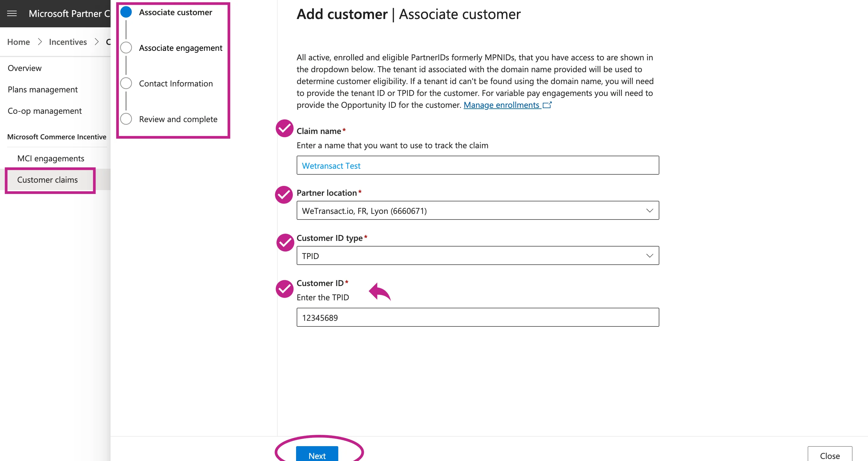Image resolution: width=868 pixels, height=461 pixels.
Task: Select the Review and complete step circle
Action: (x=126, y=119)
